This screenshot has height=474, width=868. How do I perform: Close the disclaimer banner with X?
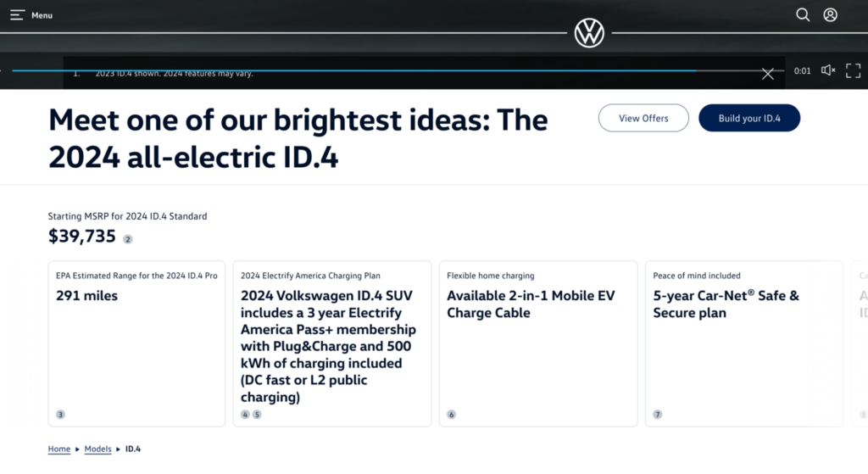click(x=767, y=74)
